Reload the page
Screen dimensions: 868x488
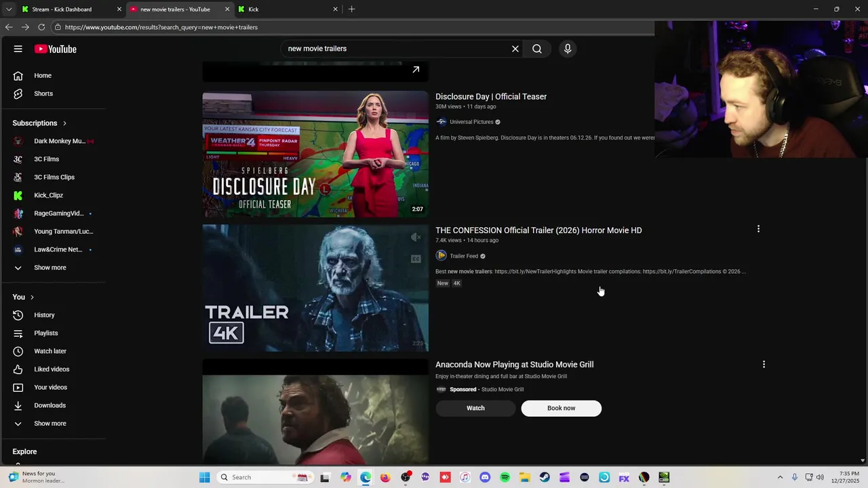[x=41, y=27]
